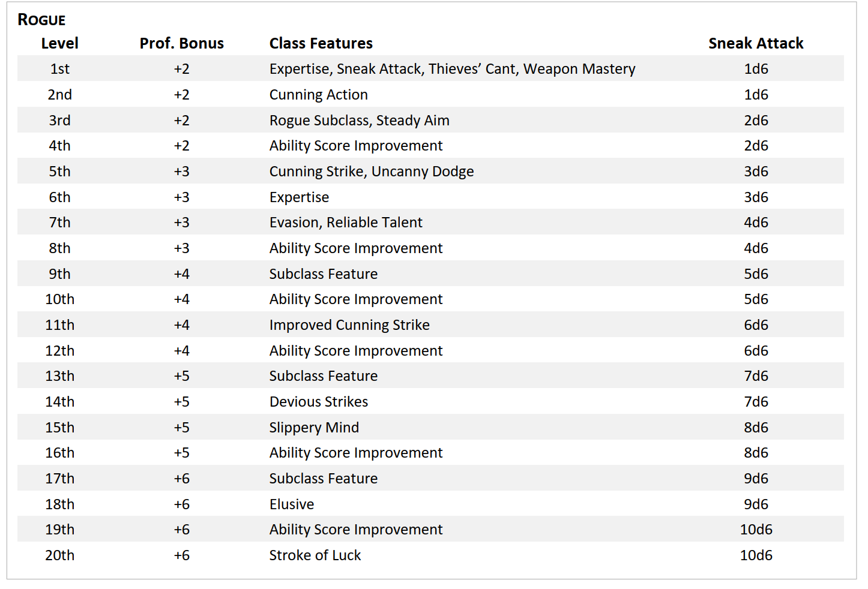Click the Elusive feature text
Viewport: 868px width, 589px height.
tap(292, 504)
